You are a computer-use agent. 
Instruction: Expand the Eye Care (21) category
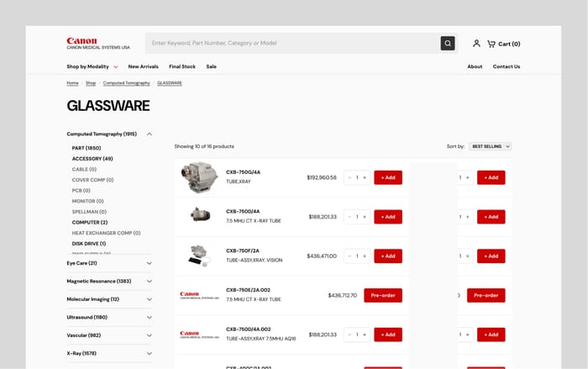pos(109,263)
